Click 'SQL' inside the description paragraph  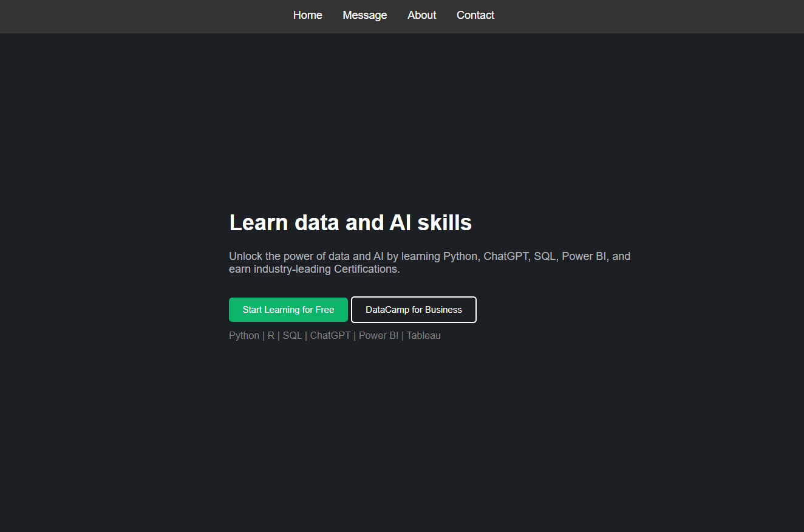545,256
